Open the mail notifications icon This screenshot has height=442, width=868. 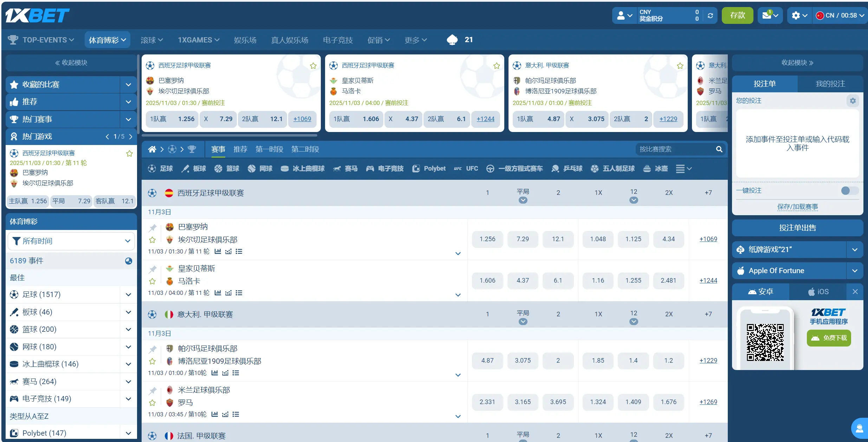click(x=767, y=15)
